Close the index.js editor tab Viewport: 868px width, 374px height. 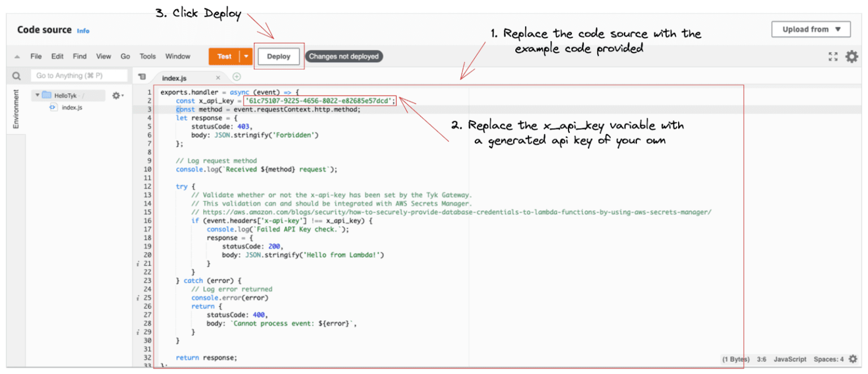[x=218, y=77]
